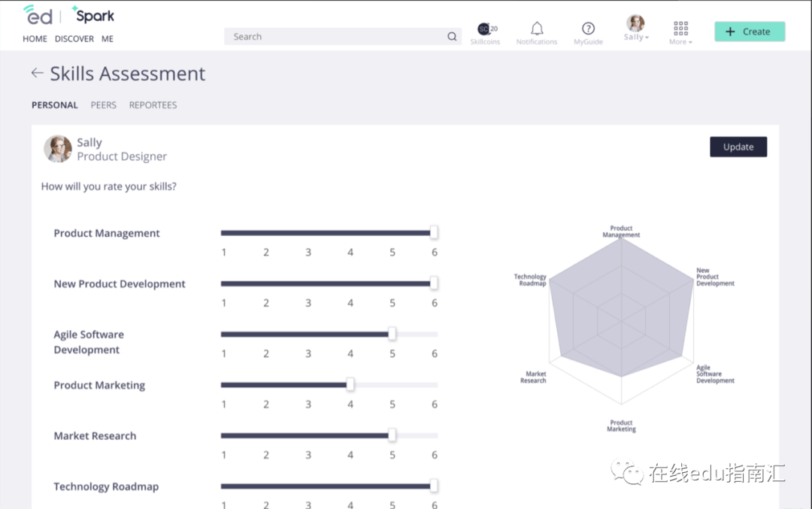Click the Create button with plus icon

coord(750,32)
